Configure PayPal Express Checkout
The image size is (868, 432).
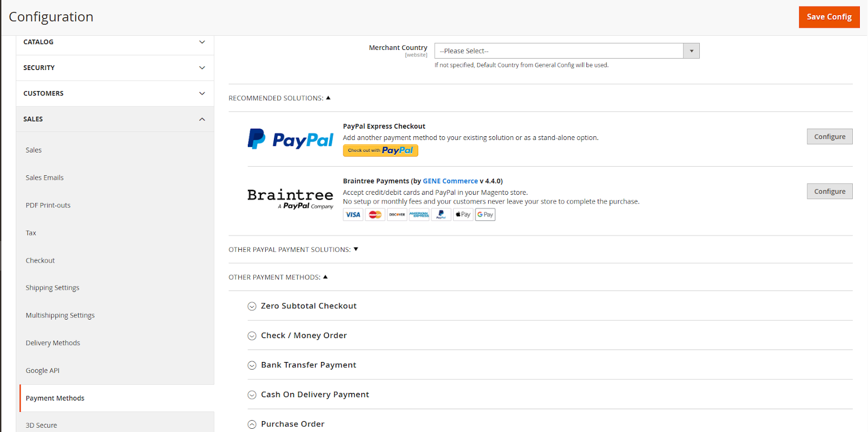[829, 137]
